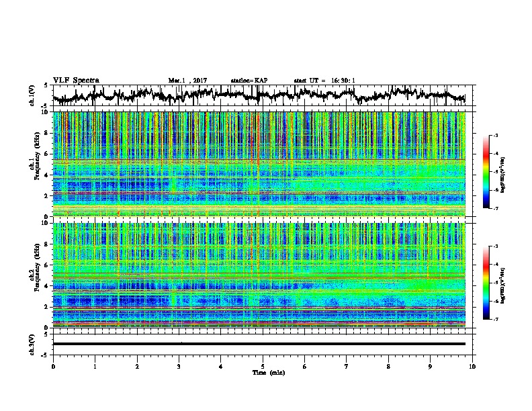Screen dimensions: 532x411
Task: Click the ch.1 voltage waveform trace
Action: (259, 95)
